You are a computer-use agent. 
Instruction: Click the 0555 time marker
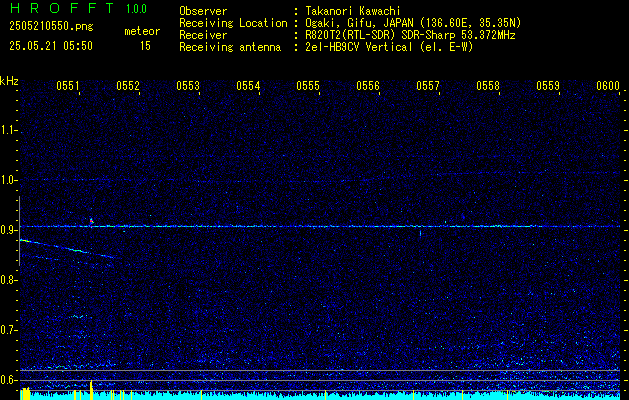click(308, 85)
